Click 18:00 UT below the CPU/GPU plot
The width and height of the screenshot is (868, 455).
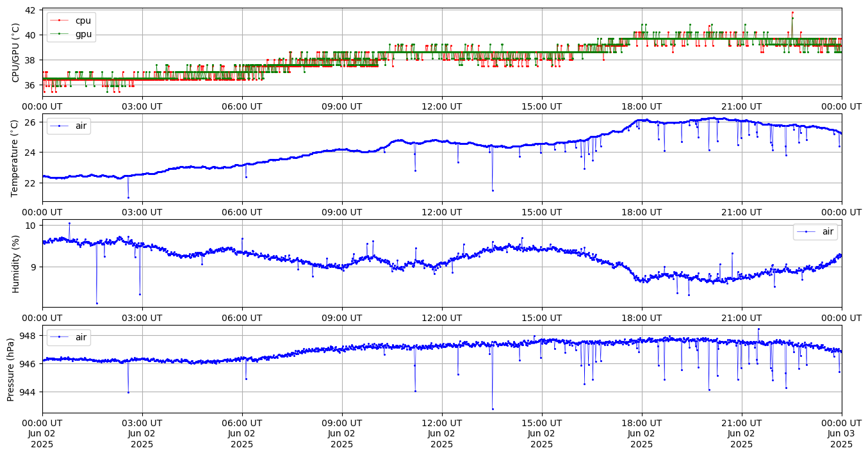(642, 106)
